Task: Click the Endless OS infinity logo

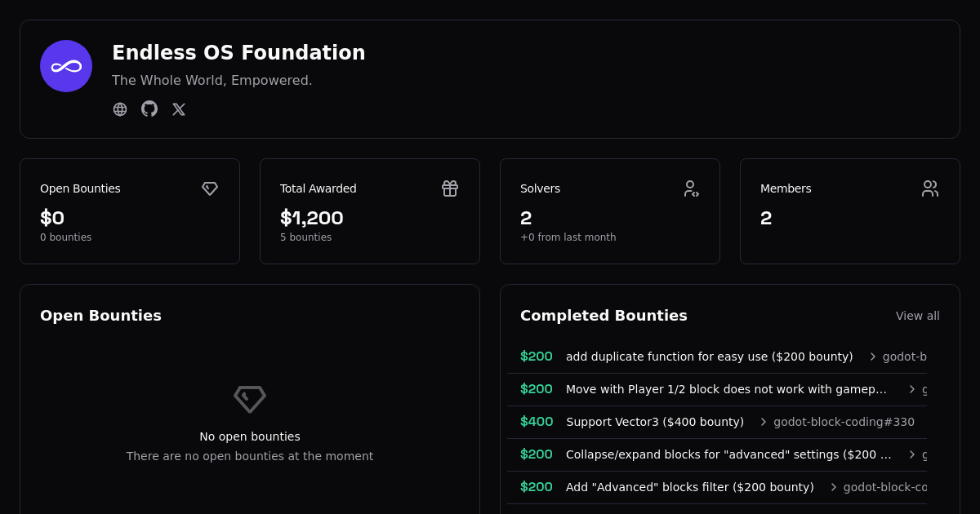Action: pyautogui.click(x=66, y=66)
